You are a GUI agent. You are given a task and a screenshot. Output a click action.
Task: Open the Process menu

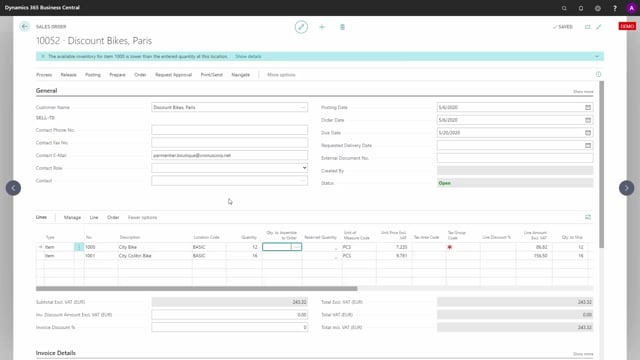tap(44, 75)
